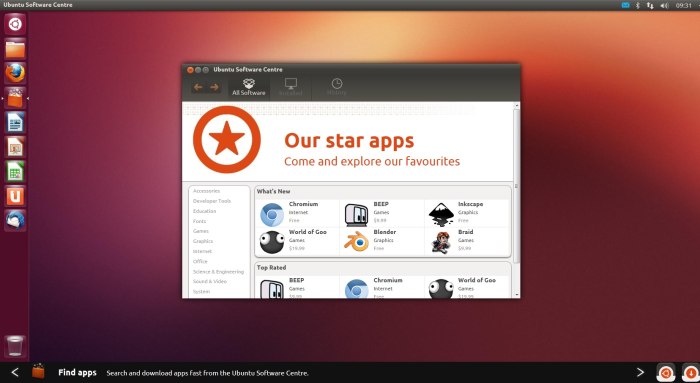Click the shopping bag icon beside Find apps
Viewport: 700px width, 383px height.
(x=38, y=371)
